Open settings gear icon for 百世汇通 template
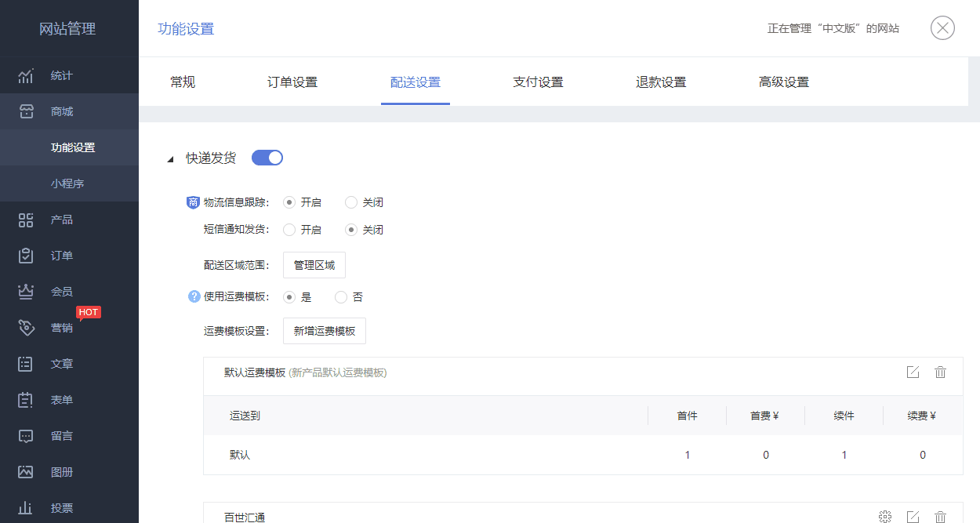980x523 pixels. 885,516
